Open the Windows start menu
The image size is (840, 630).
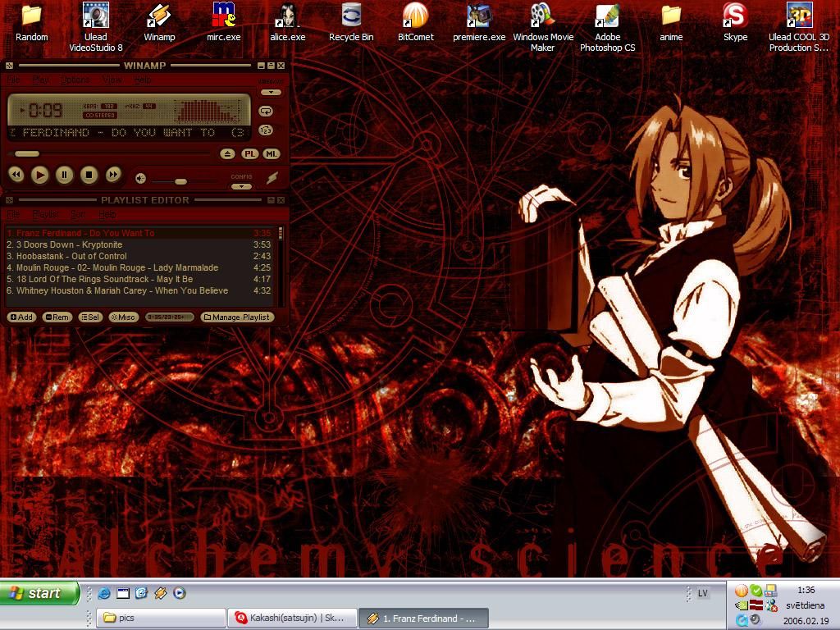pos(39,593)
